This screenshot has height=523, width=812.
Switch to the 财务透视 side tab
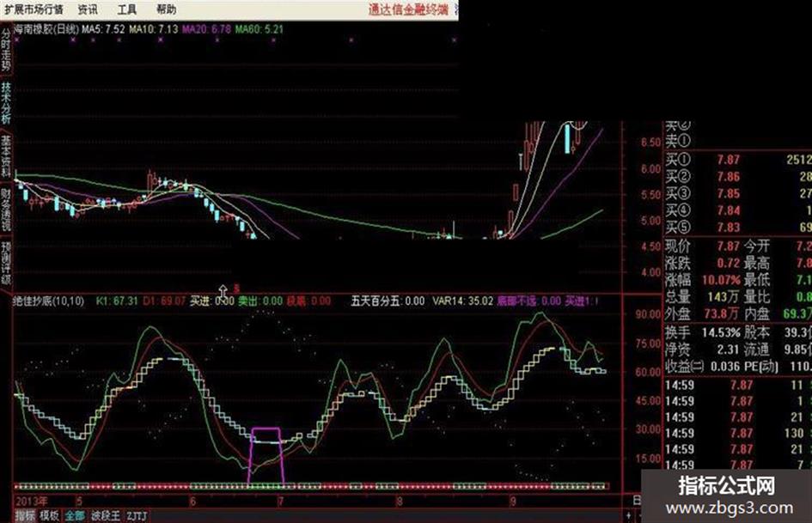click(6, 209)
